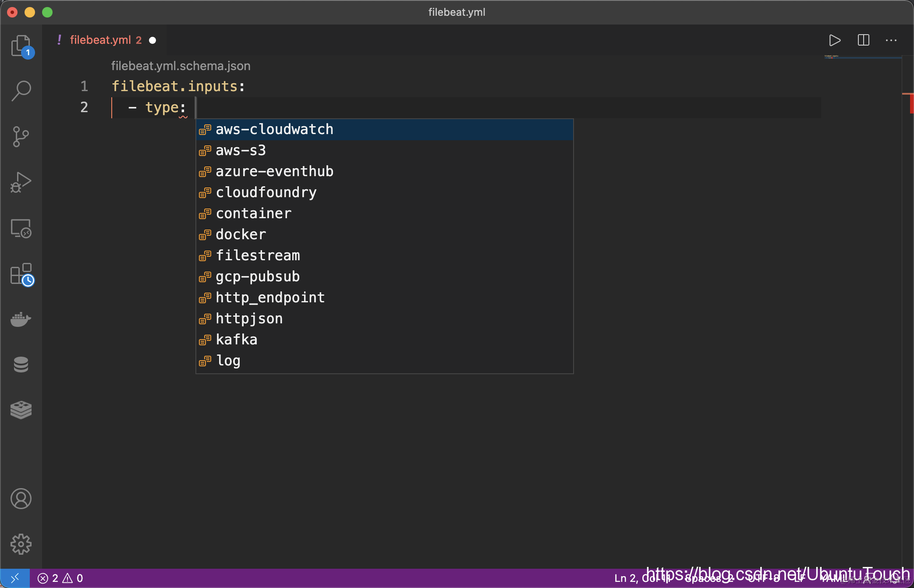Open the Search view
The height and width of the screenshot is (588, 914).
click(x=21, y=91)
